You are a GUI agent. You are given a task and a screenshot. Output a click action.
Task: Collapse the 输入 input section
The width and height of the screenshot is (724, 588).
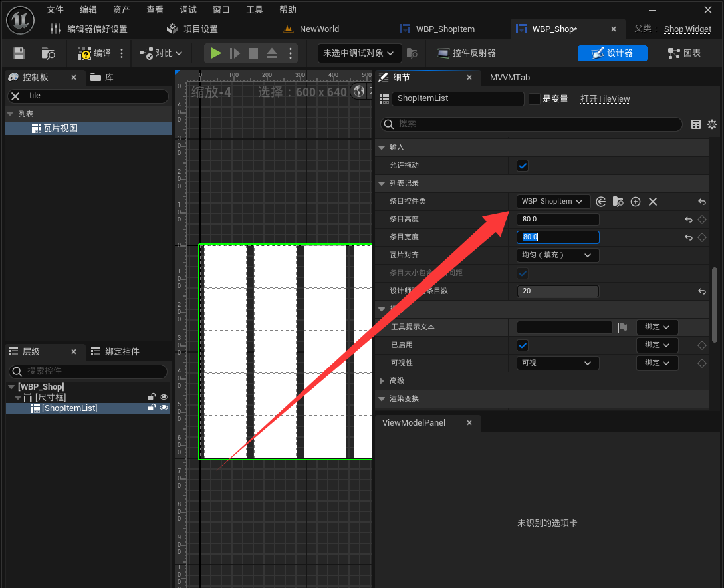pyautogui.click(x=382, y=148)
